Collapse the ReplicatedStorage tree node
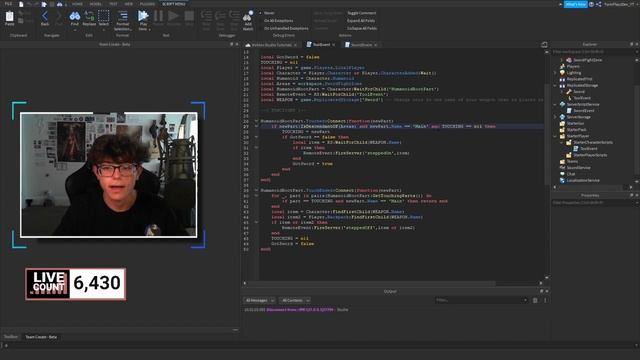Image resolution: width=640 pixels, height=360 pixels. point(555,86)
